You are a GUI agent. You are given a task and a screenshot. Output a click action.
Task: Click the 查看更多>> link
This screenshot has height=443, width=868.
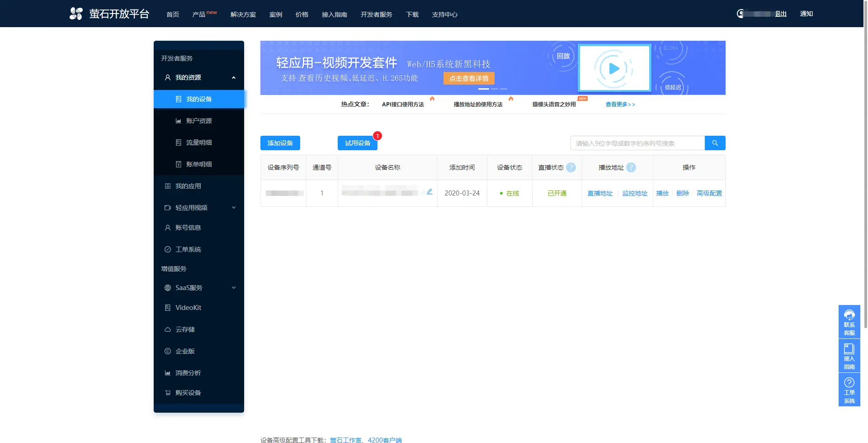(620, 105)
